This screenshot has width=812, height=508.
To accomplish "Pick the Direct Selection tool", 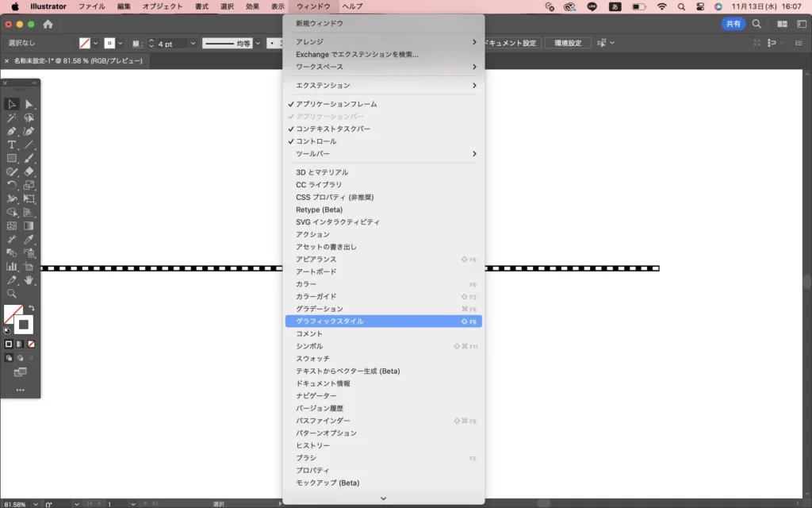I will coord(29,104).
